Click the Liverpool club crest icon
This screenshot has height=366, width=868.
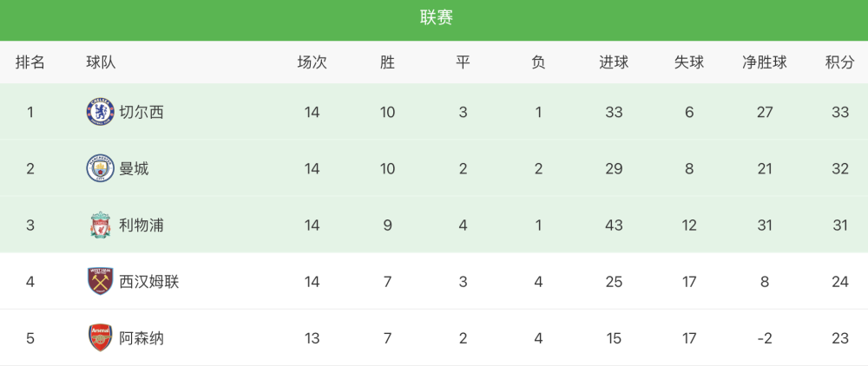(x=100, y=225)
